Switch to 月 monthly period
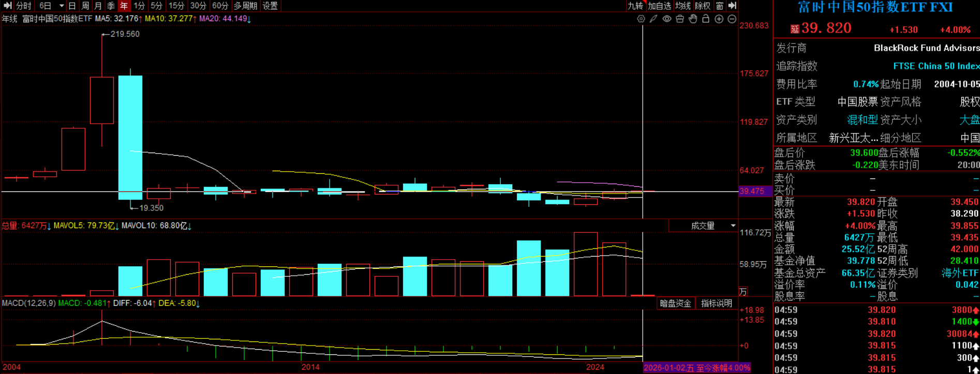Image resolution: width=980 pixels, height=374 pixels. coord(98,6)
